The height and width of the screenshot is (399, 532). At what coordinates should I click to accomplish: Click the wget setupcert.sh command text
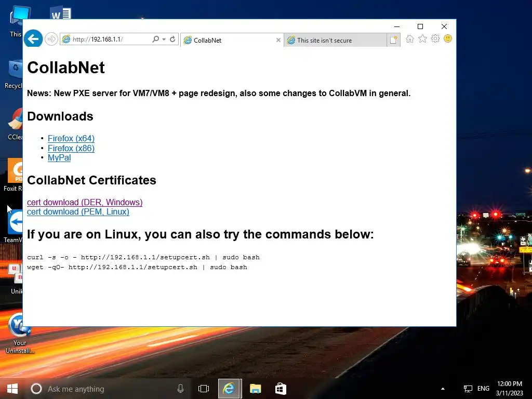point(137,267)
